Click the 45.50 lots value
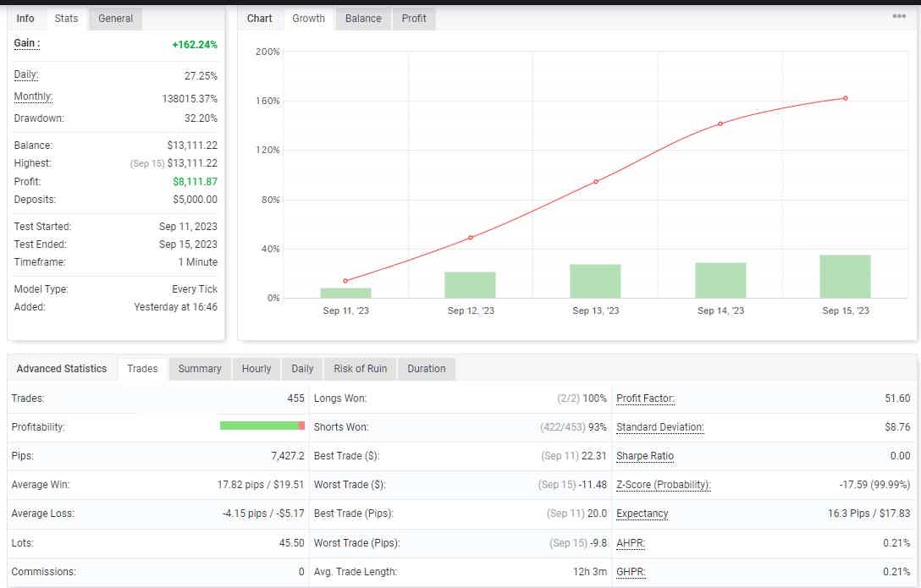The width and height of the screenshot is (921, 588). click(292, 543)
